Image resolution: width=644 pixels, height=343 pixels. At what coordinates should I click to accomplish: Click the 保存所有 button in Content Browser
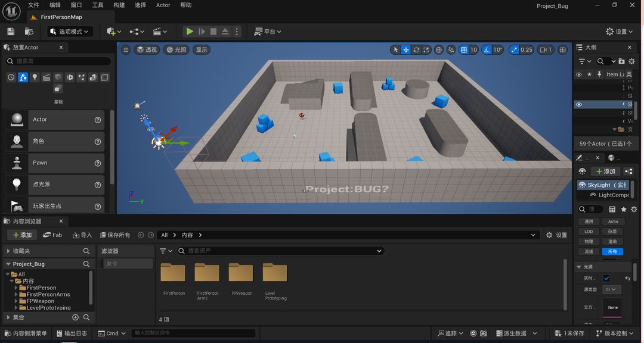[x=115, y=235]
